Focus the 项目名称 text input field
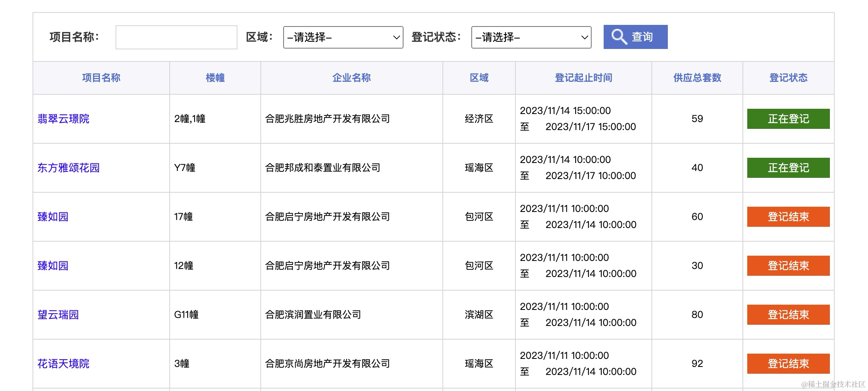The image size is (868, 391). (x=176, y=37)
